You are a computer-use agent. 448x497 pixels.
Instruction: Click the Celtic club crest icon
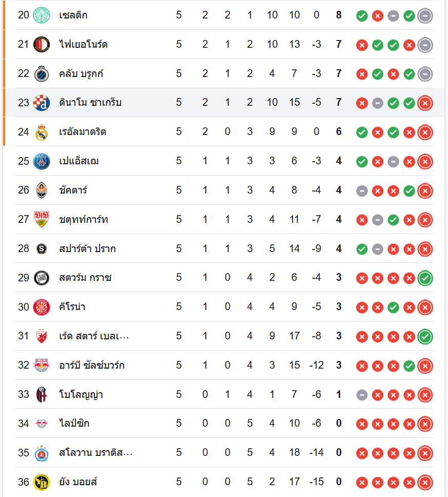(x=41, y=15)
